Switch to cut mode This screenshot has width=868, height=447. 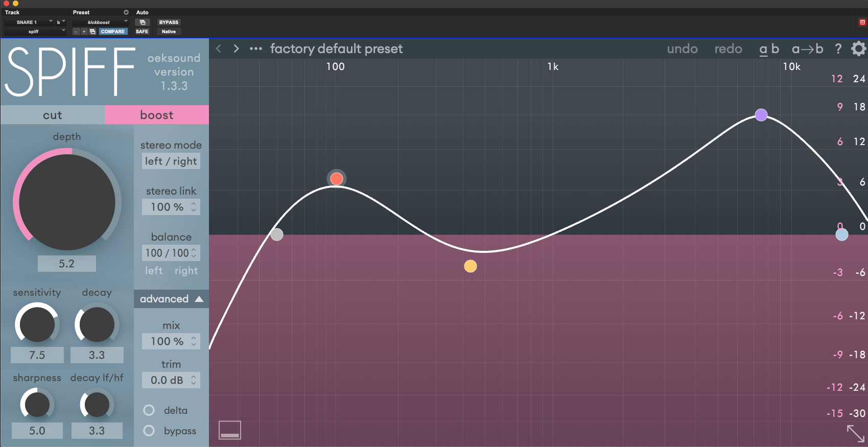pos(53,115)
